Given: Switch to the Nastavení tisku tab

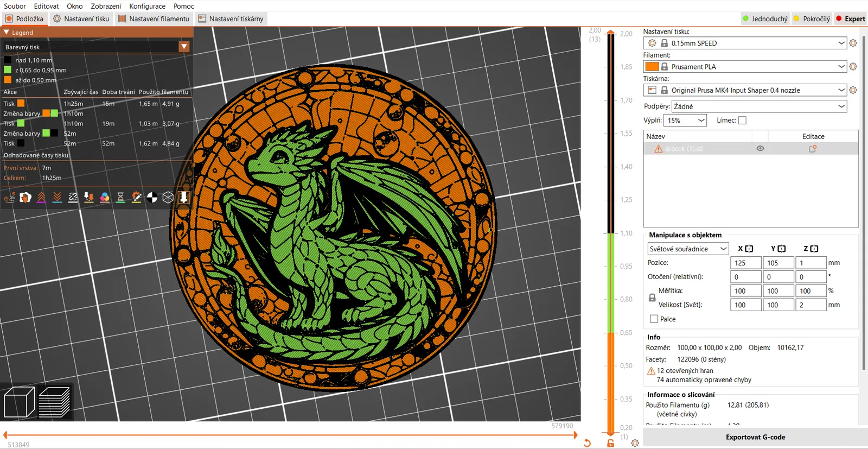Looking at the screenshot, I should 81,19.
